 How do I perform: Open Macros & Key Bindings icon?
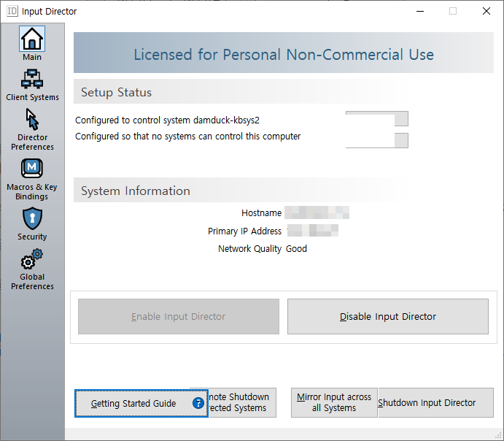(x=32, y=168)
